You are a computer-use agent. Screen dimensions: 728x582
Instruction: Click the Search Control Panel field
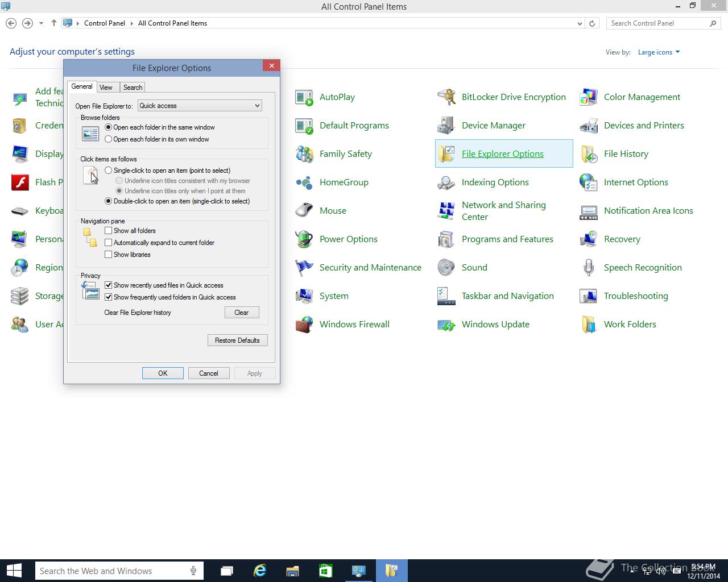click(664, 23)
